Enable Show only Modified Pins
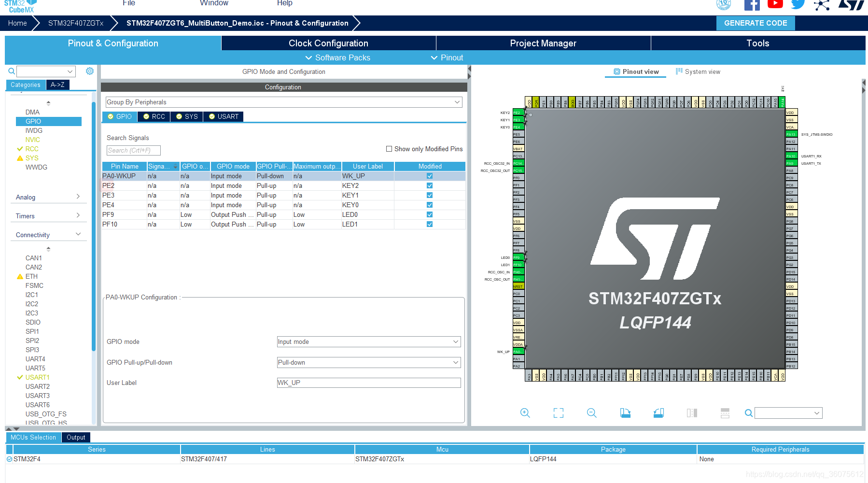 pos(389,149)
